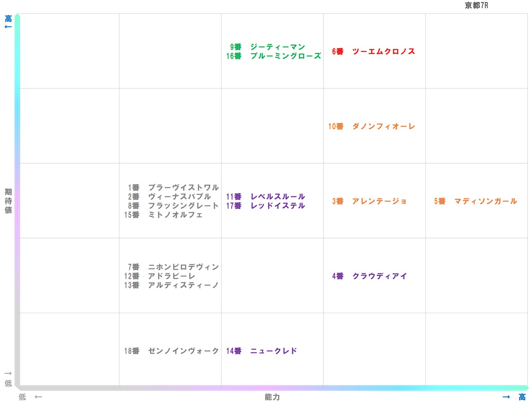532x405 pixels.
Task: Select horse 10番 ダノンフィオーレ
Action: click(372, 126)
